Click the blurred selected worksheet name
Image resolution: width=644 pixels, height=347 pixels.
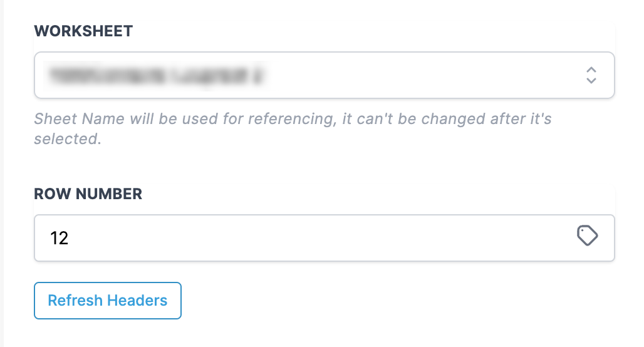point(156,76)
